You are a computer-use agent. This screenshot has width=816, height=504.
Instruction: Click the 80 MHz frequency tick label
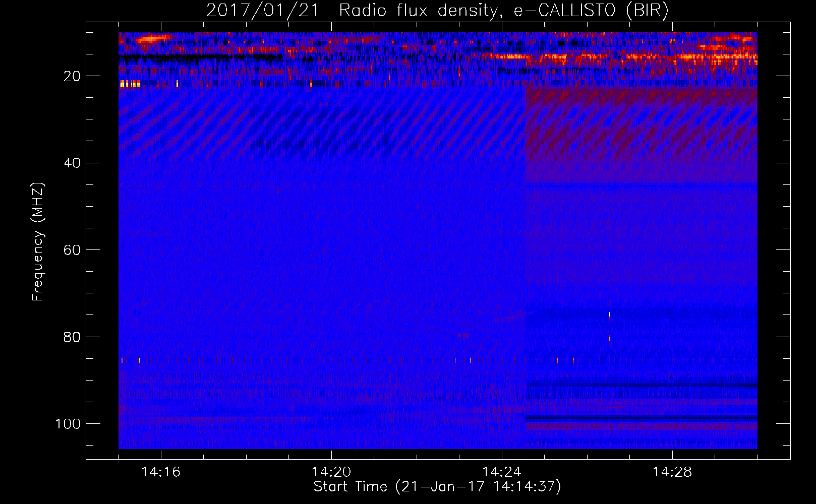[x=72, y=337]
